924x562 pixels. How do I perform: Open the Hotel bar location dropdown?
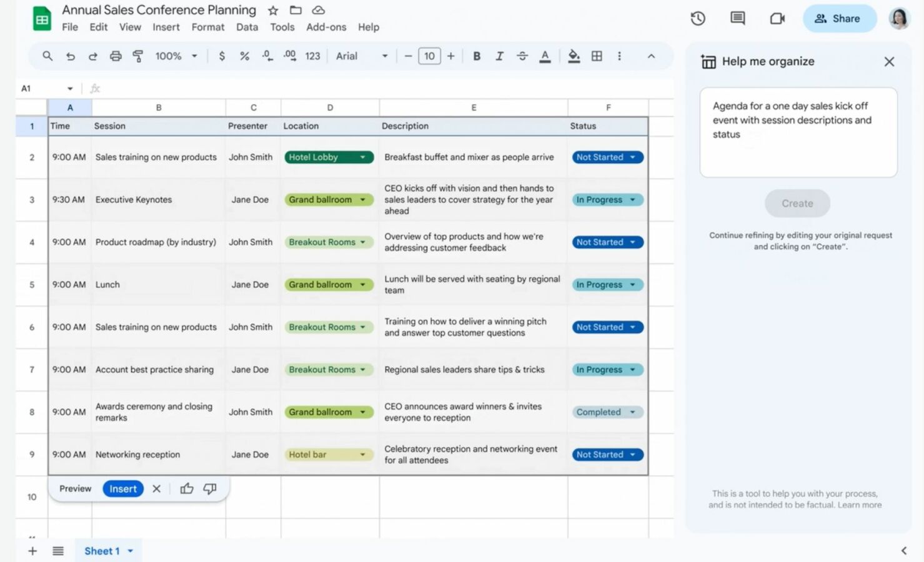point(329,455)
